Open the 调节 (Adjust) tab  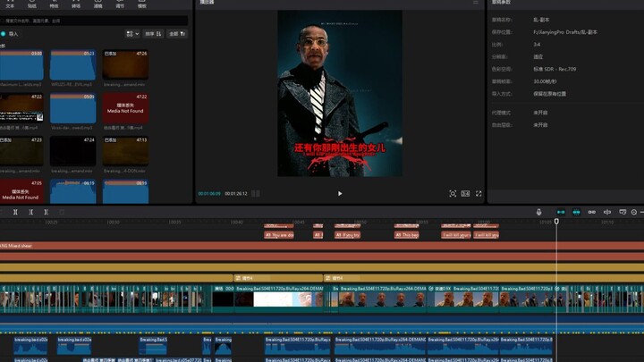click(x=120, y=4)
